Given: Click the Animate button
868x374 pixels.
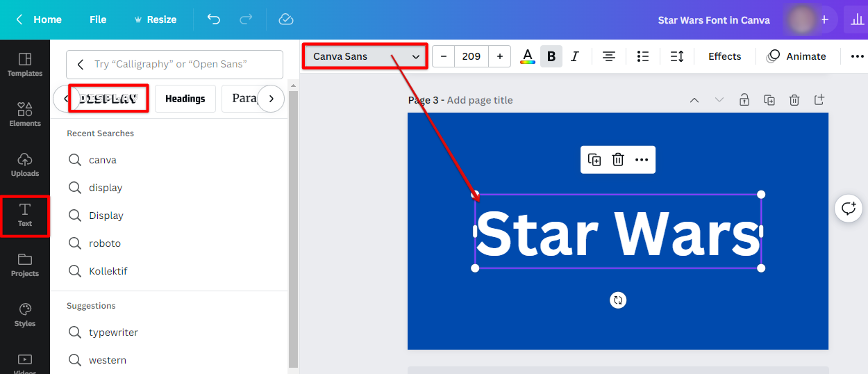Looking at the screenshot, I should (796, 56).
